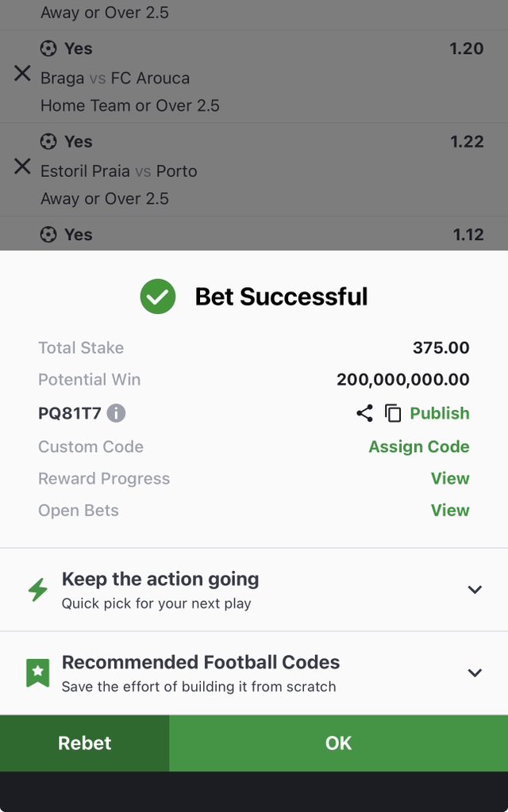Publish the bet code
Image resolution: width=508 pixels, height=812 pixels.
440,413
